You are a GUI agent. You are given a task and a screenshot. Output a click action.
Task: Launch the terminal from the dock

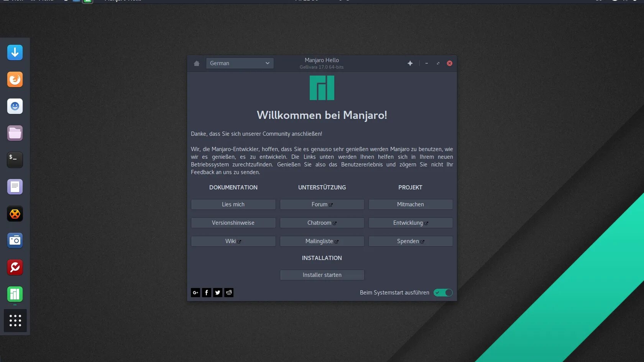[x=15, y=160]
